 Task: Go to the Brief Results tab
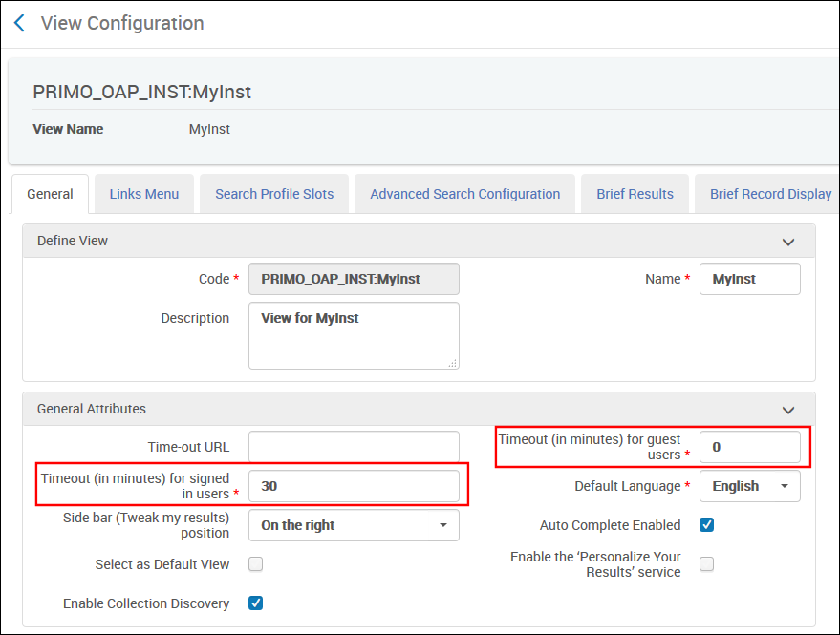(635, 194)
